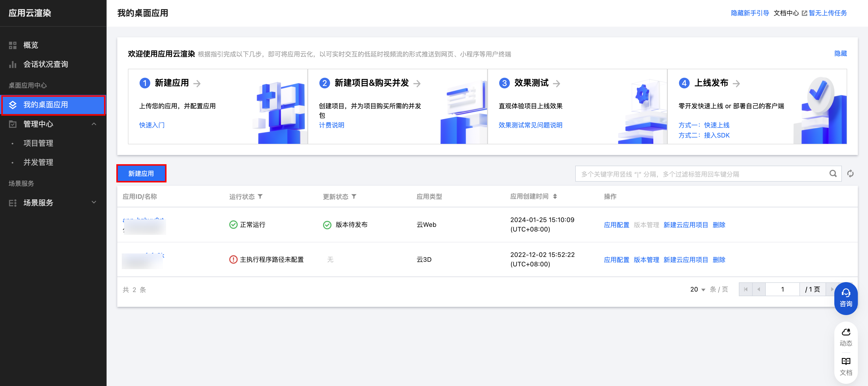Open 会话状况查询 in sidebar
This screenshot has width=868, height=386.
tap(46, 64)
